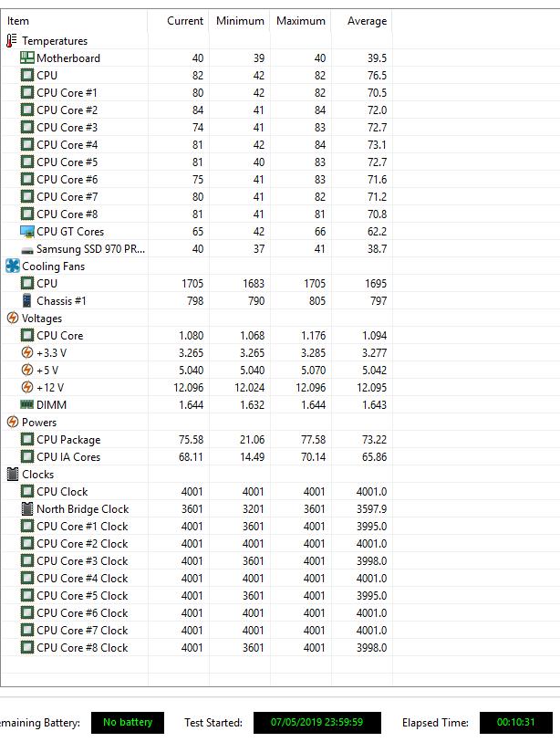Select the CPU Core #3 temperature label
Image resolution: width=560 pixels, height=742 pixels.
pyautogui.click(x=67, y=127)
